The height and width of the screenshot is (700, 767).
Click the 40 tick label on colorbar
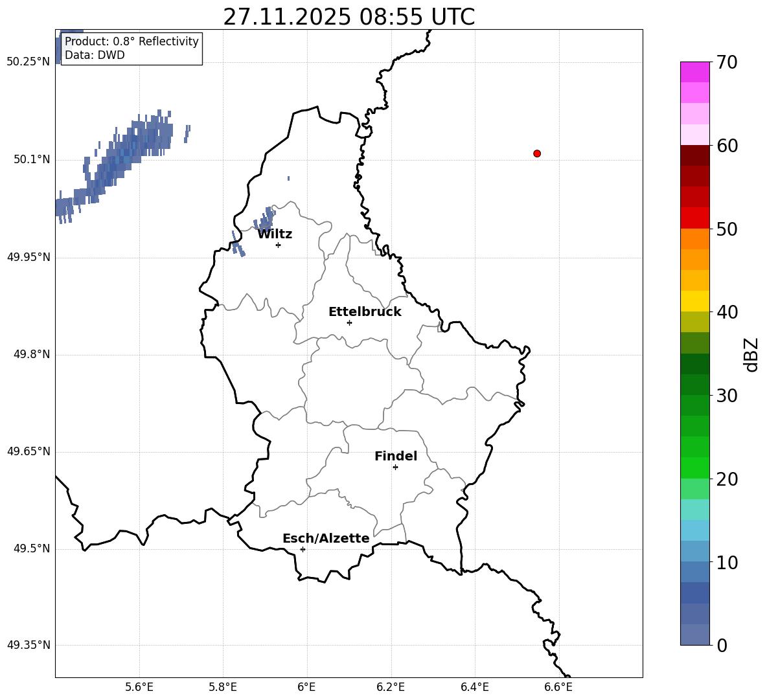(727, 312)
